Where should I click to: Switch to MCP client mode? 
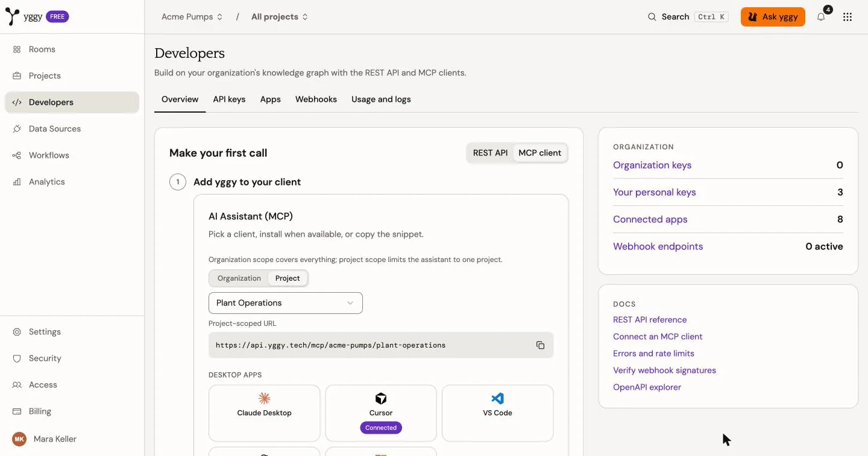539,153
